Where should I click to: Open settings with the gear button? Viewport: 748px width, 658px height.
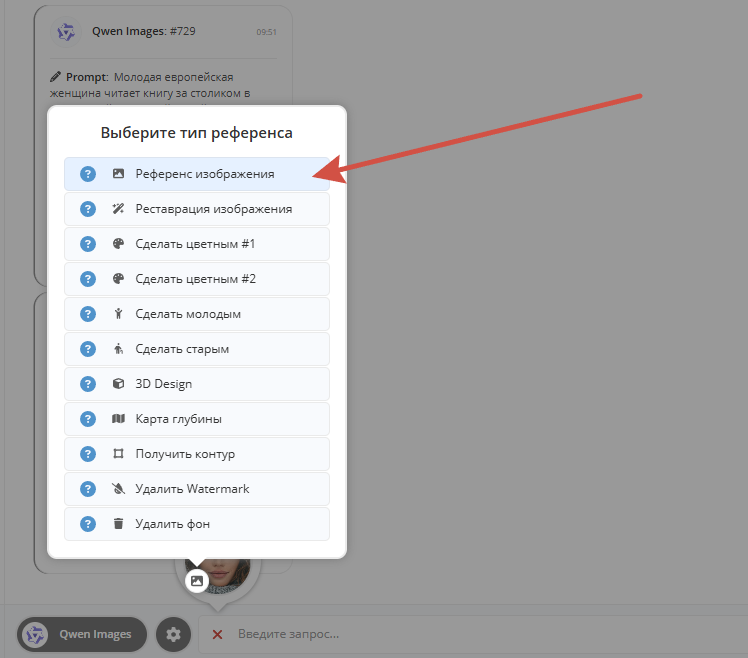[x=173, y=634]
